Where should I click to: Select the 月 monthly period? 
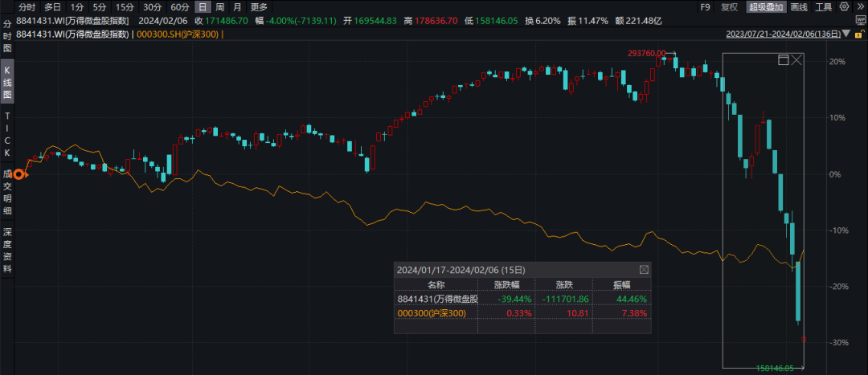(237, 7)
